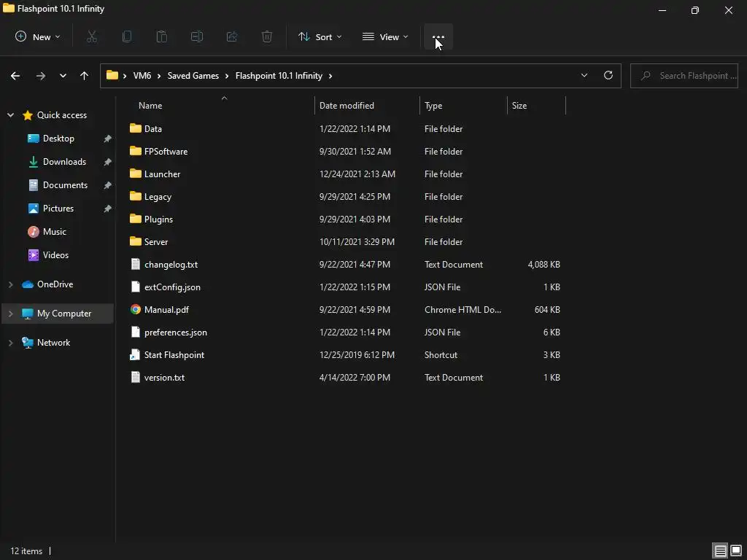Open Documents in Quick access
The width and height of the screenshot is (747, 560).
click(x=65, y=185)
